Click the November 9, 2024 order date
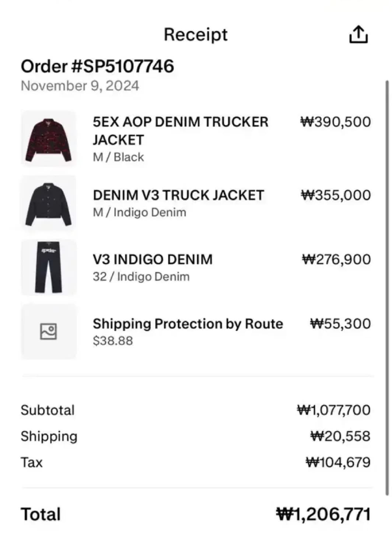This screenshot has height=553, width=392. tap(80, 86)
